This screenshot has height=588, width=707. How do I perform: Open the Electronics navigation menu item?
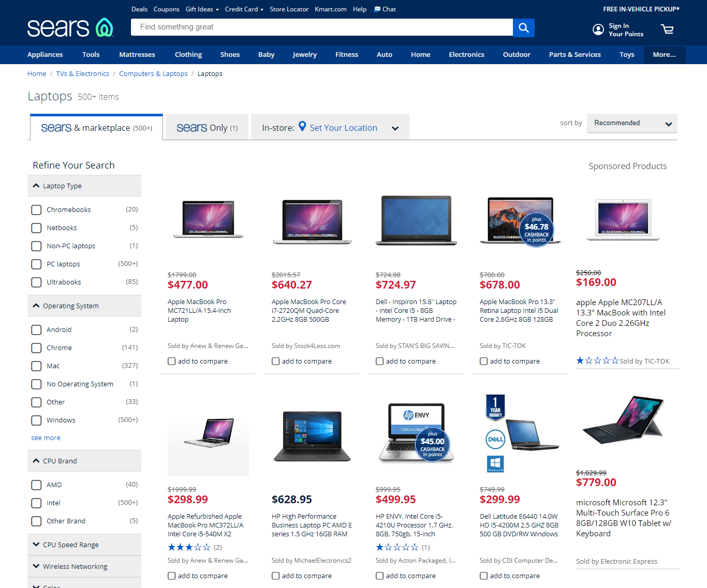click(x=466, y=55)
